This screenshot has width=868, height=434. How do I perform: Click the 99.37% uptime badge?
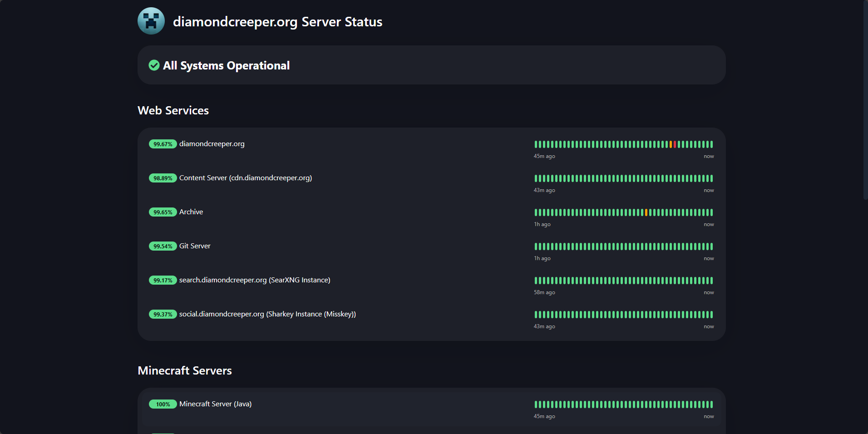pyautogui.click(x=163, y=314)
